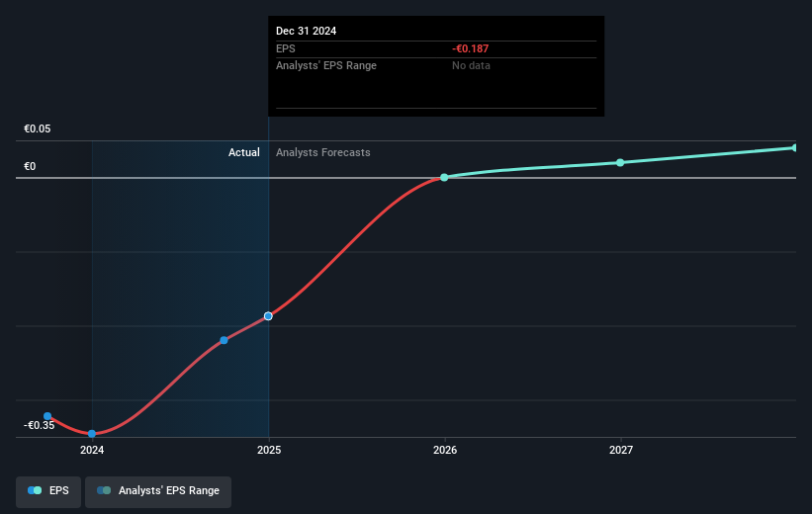Screen dimensions: 812x514
Task: Click the 2026 x-axis label
Action: click(x=445, y=450)
